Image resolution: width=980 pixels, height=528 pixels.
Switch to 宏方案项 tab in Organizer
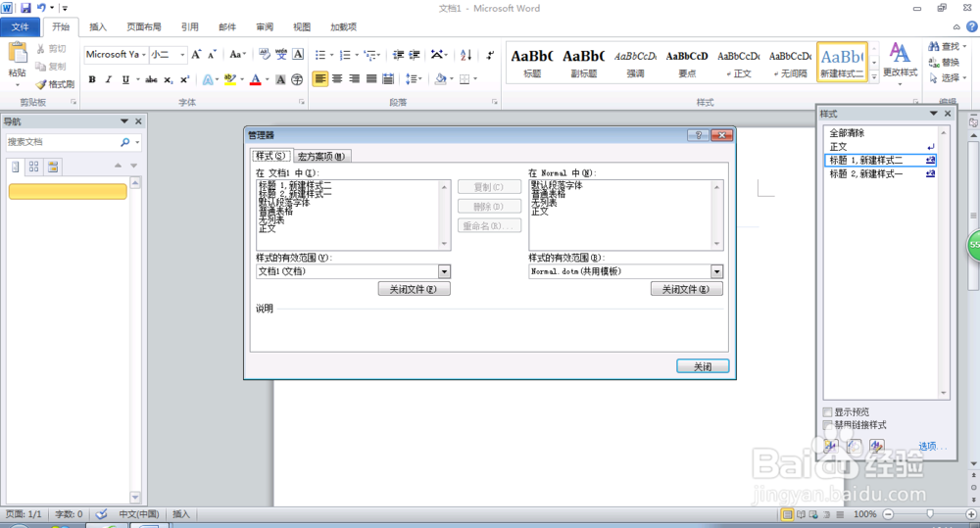coord(320,156)
